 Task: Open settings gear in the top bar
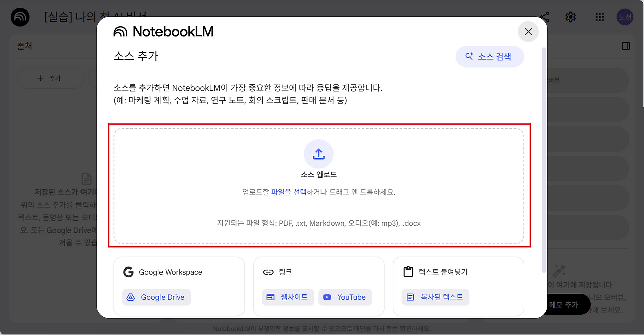tap(570, 17)
